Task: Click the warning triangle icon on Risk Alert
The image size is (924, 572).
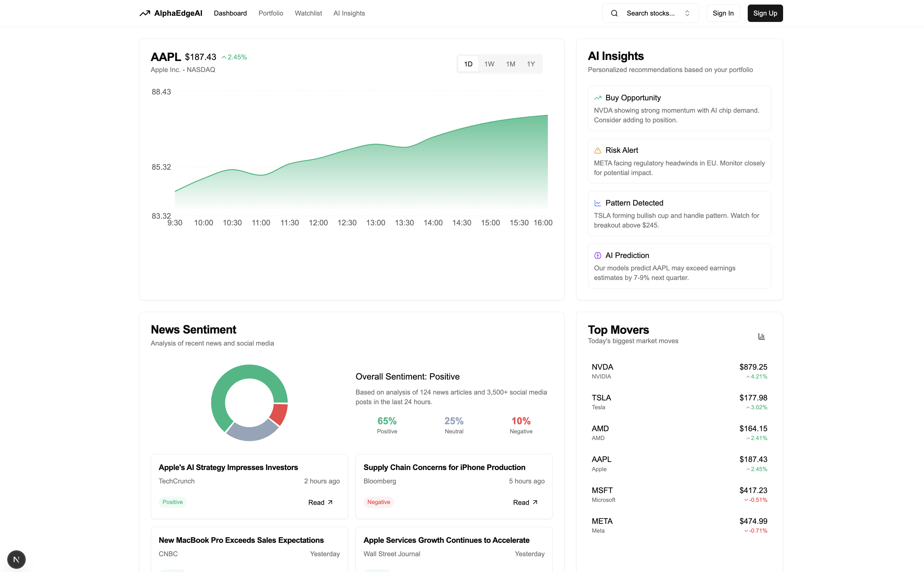Action: [x=598, y=150]
